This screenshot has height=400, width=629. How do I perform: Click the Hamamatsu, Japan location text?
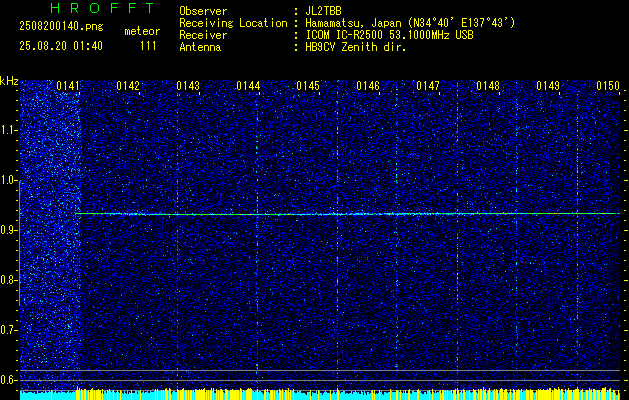[x=410, y=23]
